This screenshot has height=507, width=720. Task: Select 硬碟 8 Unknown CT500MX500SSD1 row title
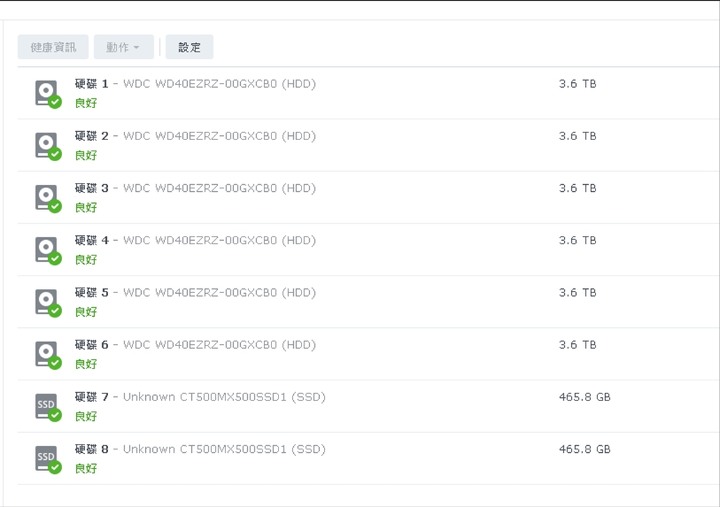click(x=200, y=449)
